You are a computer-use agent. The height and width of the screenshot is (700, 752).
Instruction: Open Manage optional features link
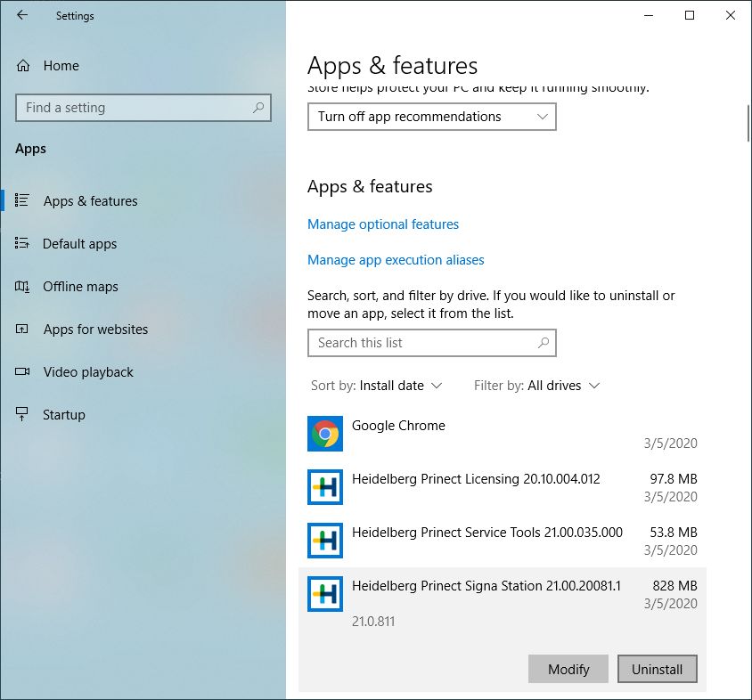tap(383, 224)
